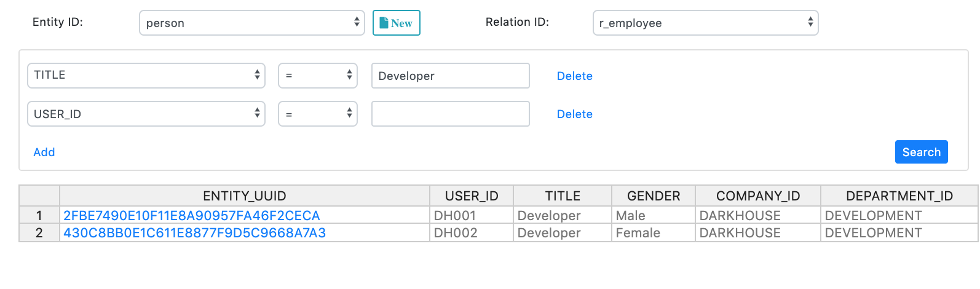
Task: Click the New entity button with file icon
Action: coord(396,23)
